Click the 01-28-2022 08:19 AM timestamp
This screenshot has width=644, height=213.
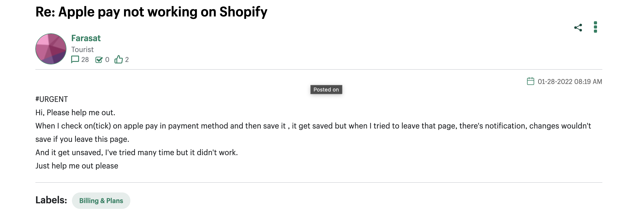tap(570, 82)
